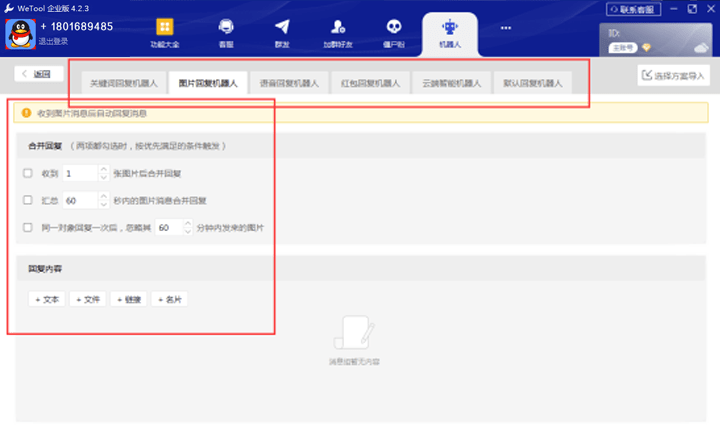Add file reply with + 文件
This screenshot has width=720, height=433.
(88, 299)
